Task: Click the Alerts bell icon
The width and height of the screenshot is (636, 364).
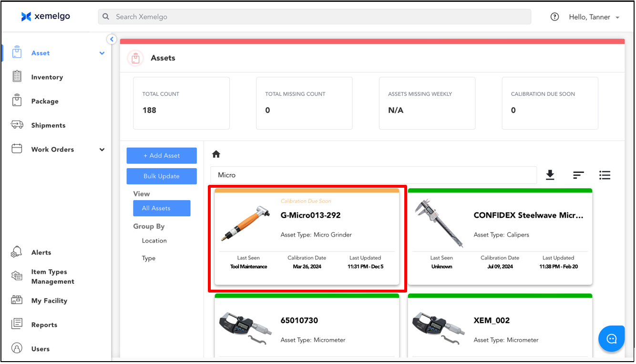Action: tap(17, 252)
